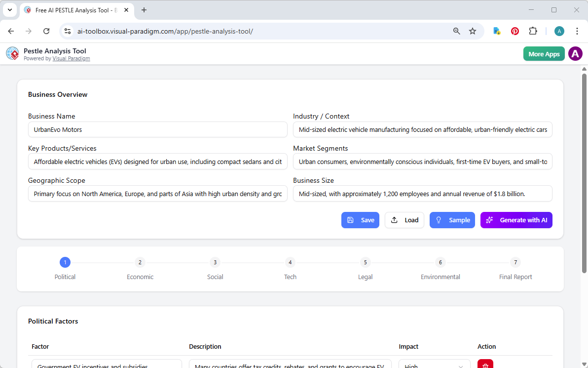Open the Impact level dropdown
This screenshot has width=588, height=368.
pos(434,365)
